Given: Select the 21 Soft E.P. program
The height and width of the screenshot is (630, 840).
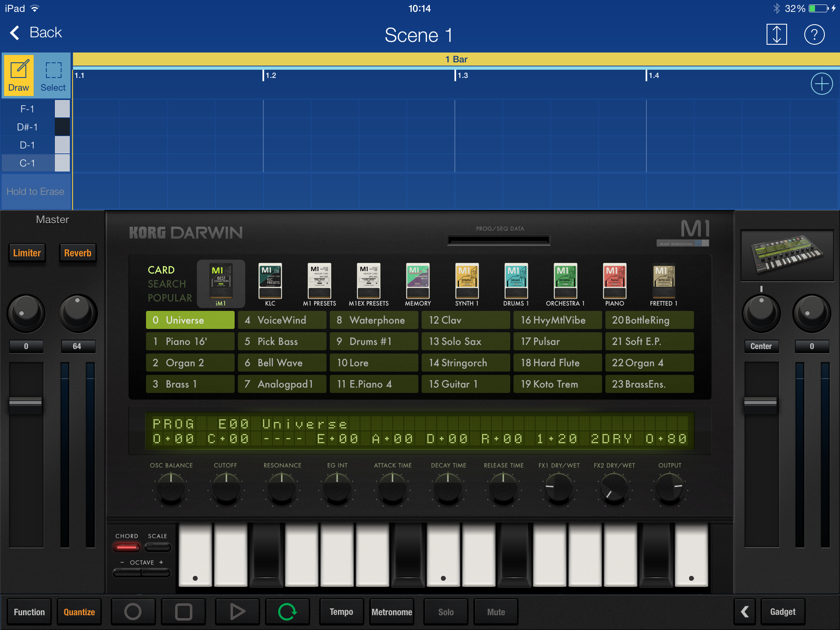Looking at the screenshot, I should (650, 341).
